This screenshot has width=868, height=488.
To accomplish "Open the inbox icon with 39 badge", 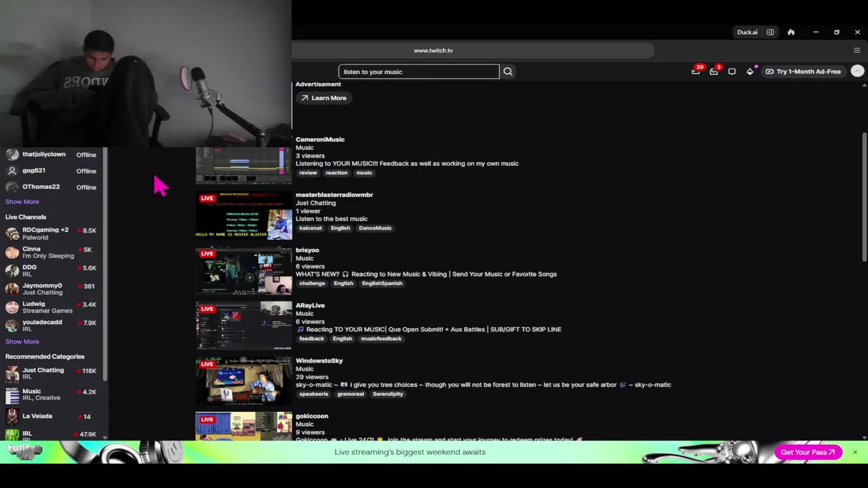I will click(x=696, y=71).
